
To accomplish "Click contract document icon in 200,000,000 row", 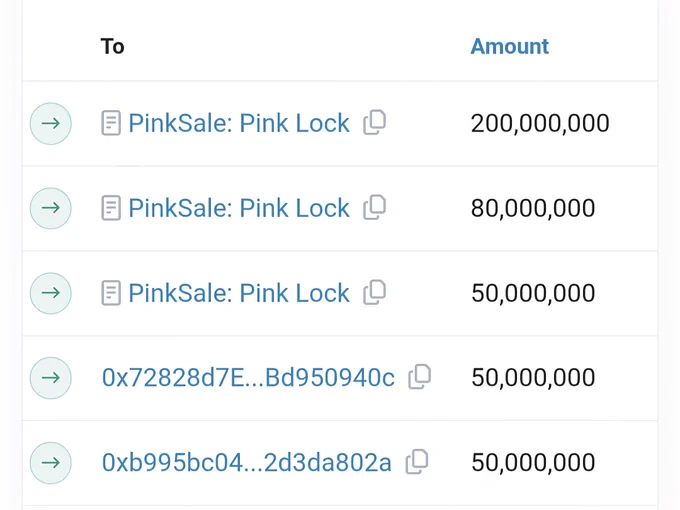I will click(111, 123).
